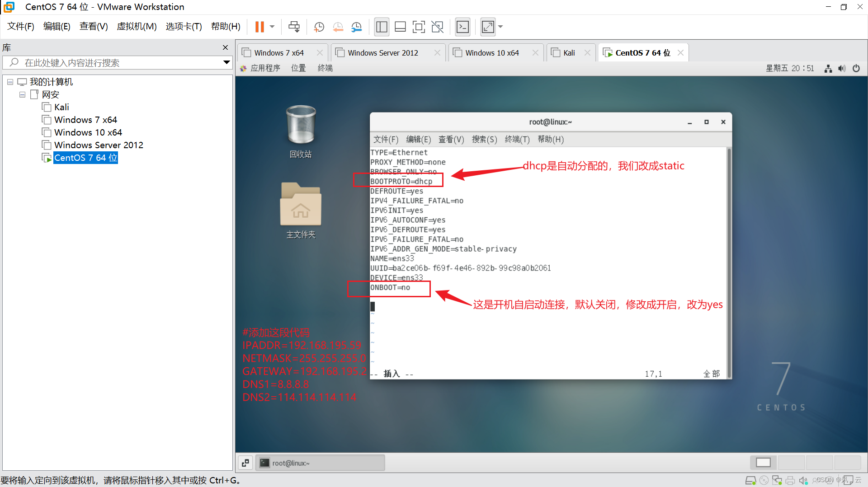Click the CentOS power icon
Image resolution: width=868 pixels, height=487 pixels.
(856, 68)
